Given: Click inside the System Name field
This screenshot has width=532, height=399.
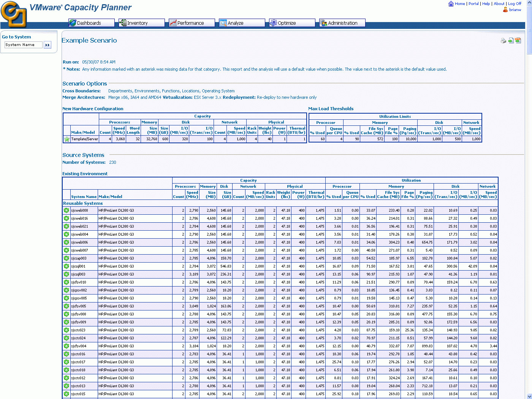Looking at the screenshot, I should click(x=23, y=44).
